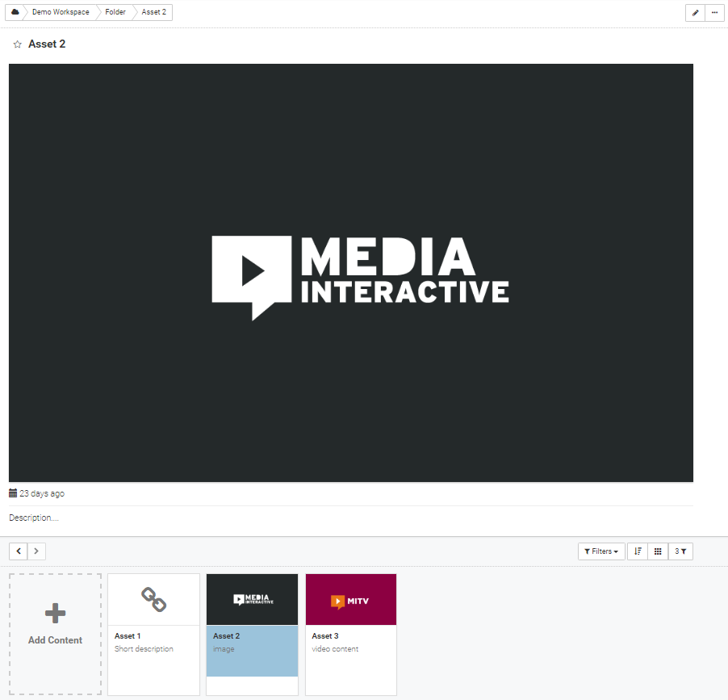Click the pencil edit icon
Screen dimensions: 728x700
pos(695,13)
